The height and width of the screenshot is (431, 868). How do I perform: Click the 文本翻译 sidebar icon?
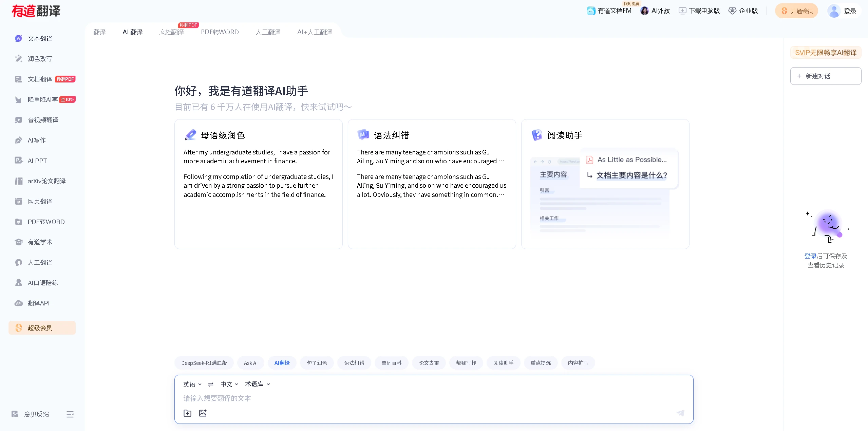click(19, 38)
